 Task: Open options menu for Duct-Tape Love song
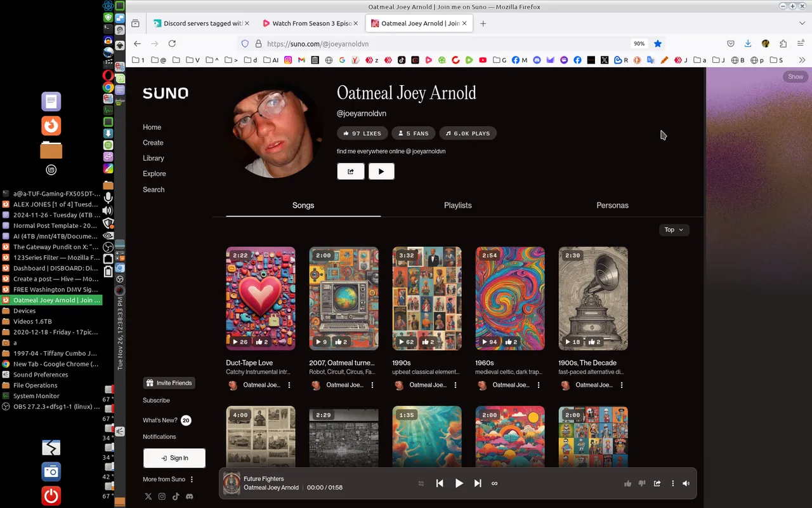coord(289,385)
